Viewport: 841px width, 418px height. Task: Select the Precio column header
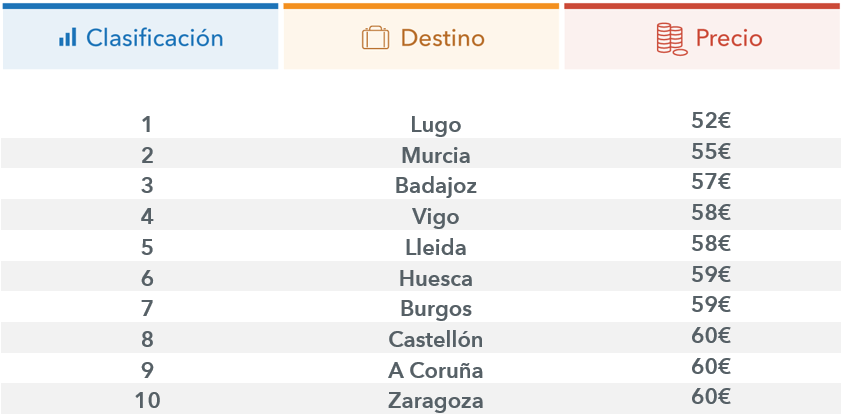729,38
